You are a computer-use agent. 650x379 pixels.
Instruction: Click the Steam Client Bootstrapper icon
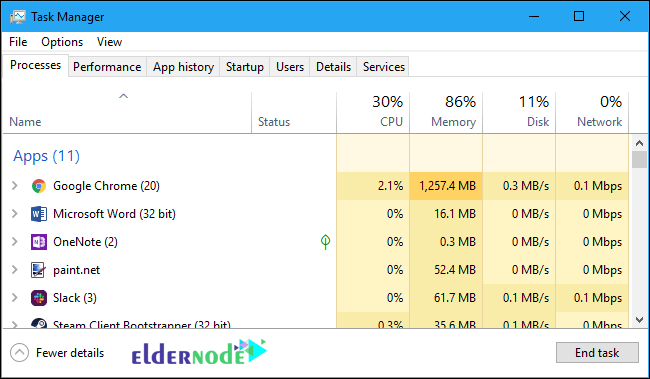click(39, 323)
